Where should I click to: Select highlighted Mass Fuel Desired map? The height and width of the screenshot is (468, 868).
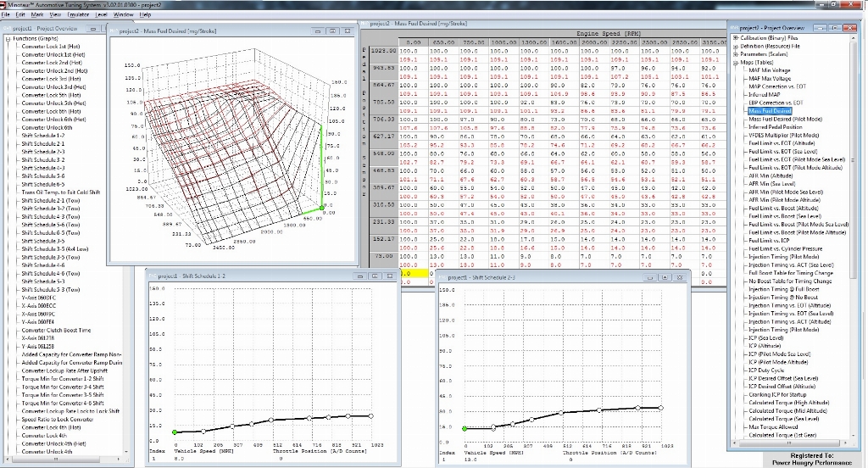click(x=770, y=111)
